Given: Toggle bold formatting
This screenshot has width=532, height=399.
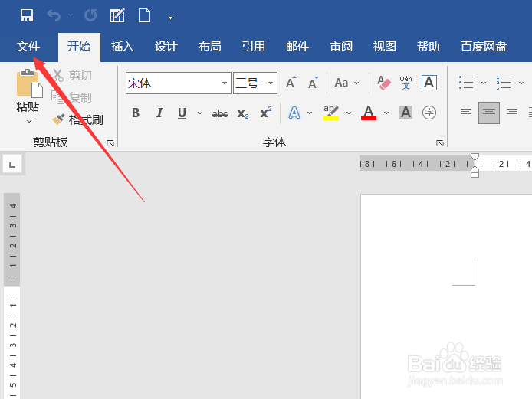Looking at the screenshot, I should tap(136, 113).
